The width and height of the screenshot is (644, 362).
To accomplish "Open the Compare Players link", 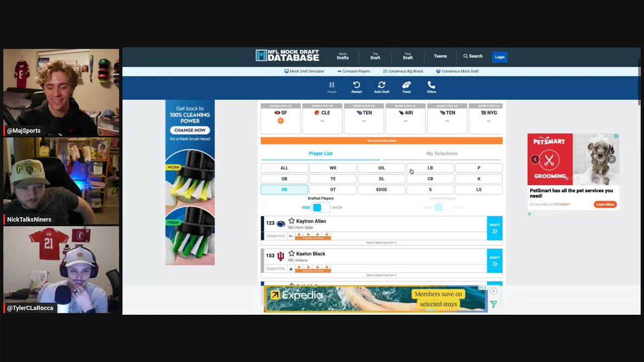I will click(354, 71).
